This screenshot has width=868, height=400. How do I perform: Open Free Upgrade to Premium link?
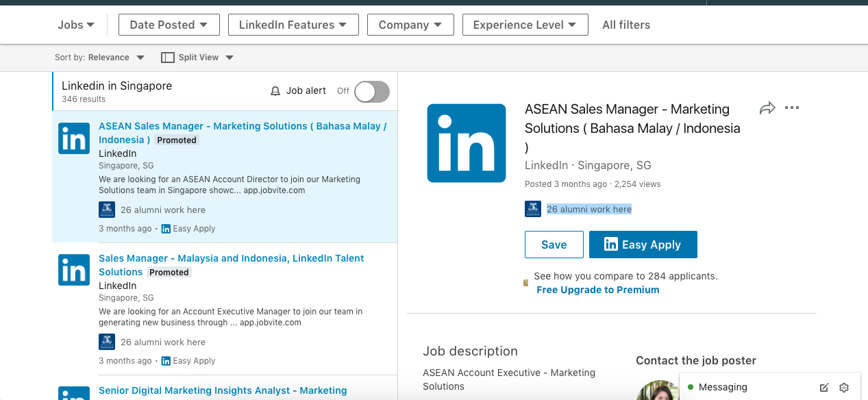click(x=598, y=290)
